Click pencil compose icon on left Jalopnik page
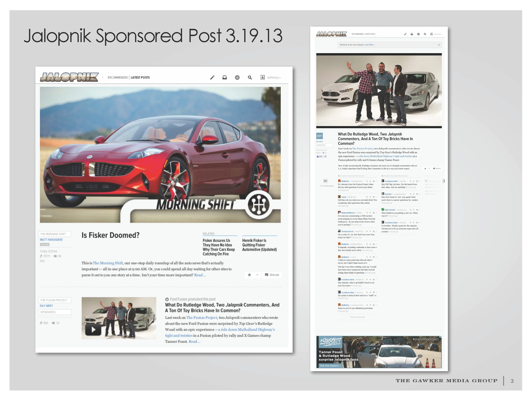 [x=212, y=77]
